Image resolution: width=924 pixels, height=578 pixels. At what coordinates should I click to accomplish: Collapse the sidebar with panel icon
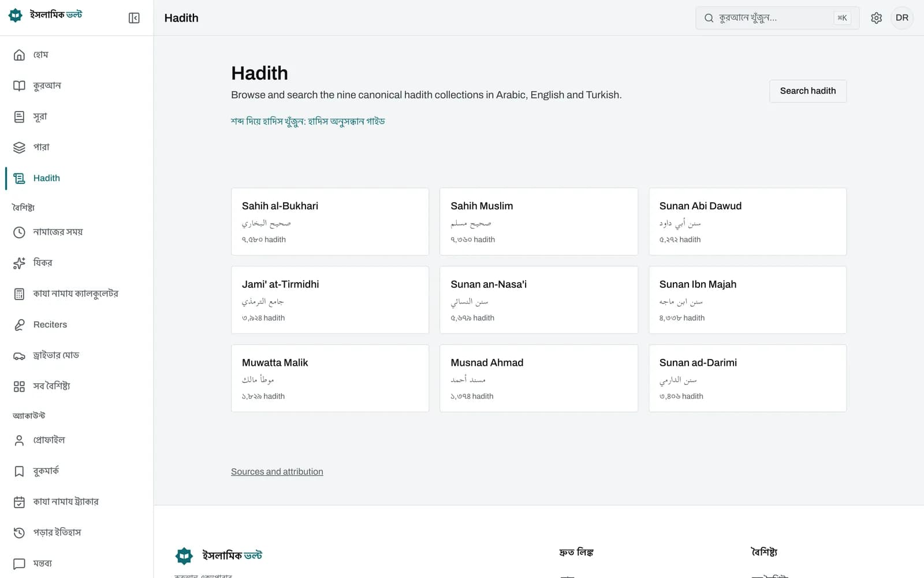[x=134, y=18]
